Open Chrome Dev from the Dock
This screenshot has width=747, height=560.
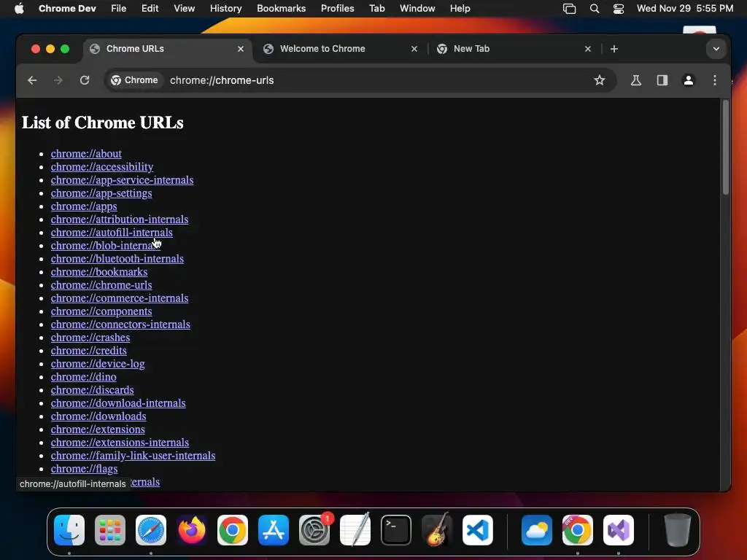578,530
